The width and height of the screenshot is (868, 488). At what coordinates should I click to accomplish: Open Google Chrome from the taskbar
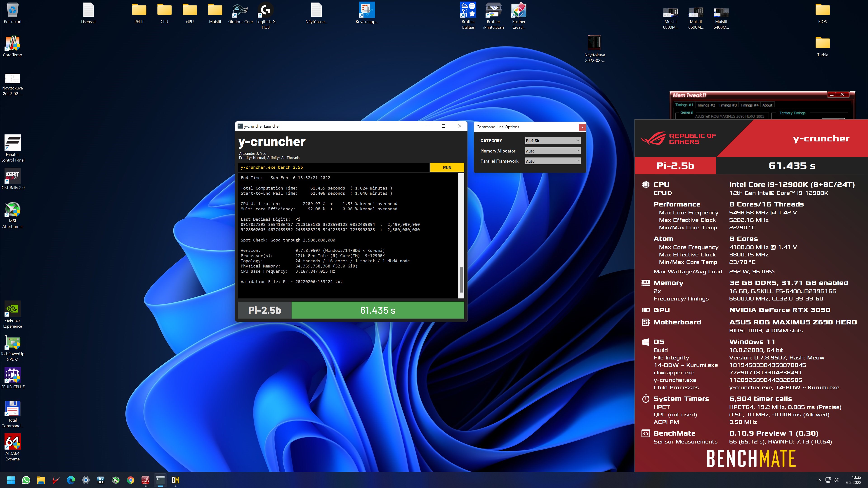(130, 480)
